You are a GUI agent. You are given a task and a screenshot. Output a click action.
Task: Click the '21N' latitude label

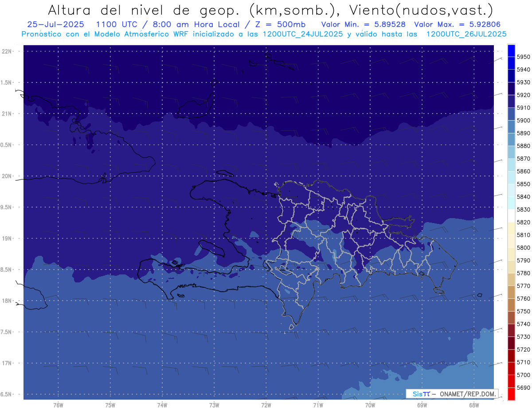click(7, 114)
